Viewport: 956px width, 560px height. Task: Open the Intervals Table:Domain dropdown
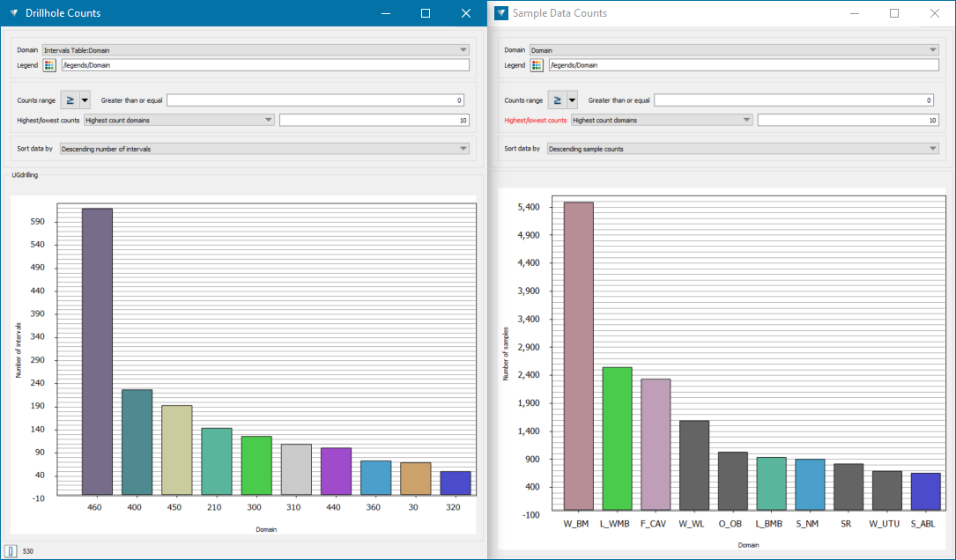[256, 50]
